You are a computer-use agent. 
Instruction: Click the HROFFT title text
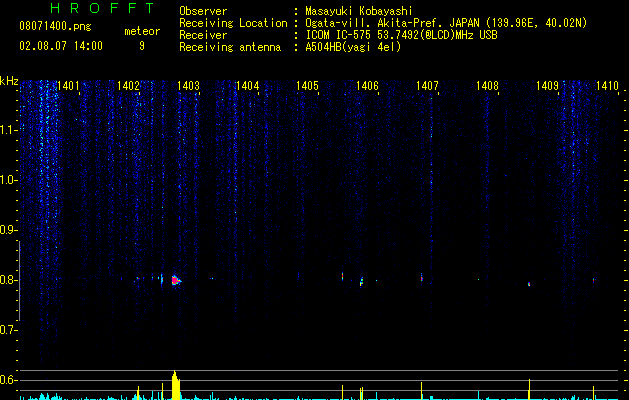[102, 8]
